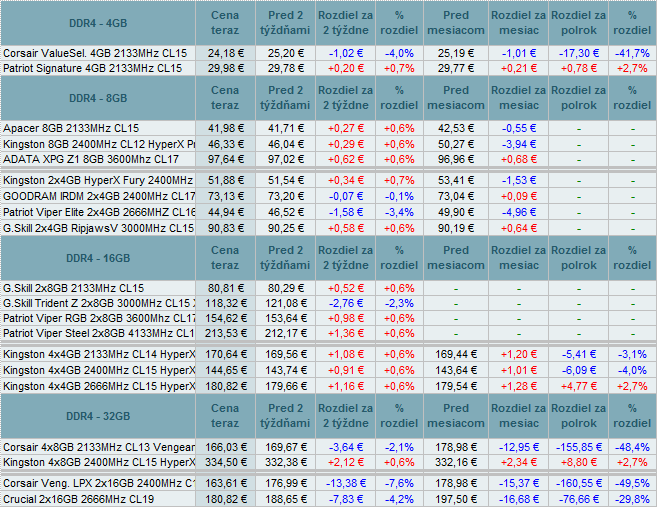Click 'ADATA XPG Z1 8GB 3600Mhz CL17' name

91,159
